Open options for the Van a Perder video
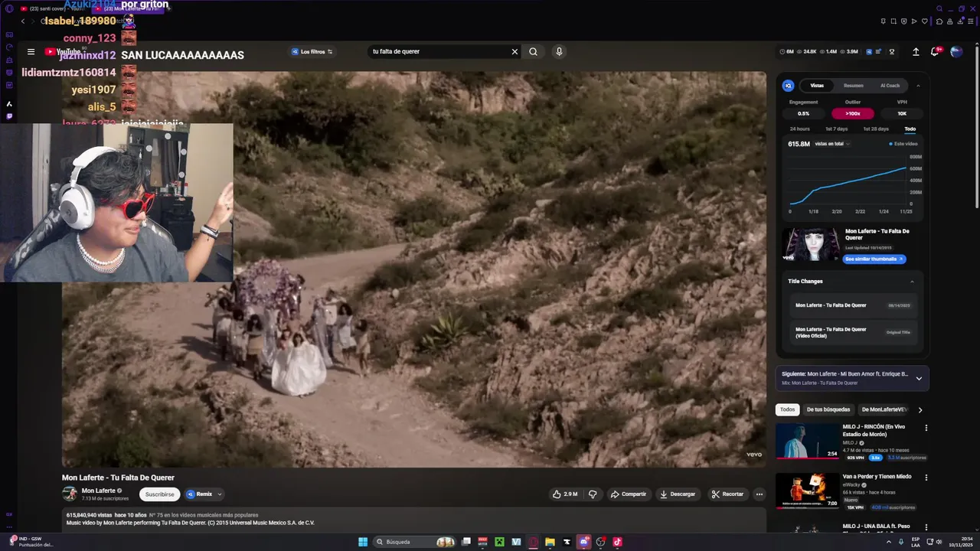Screen dimensions: 980x551 click(x=926, y=478)
